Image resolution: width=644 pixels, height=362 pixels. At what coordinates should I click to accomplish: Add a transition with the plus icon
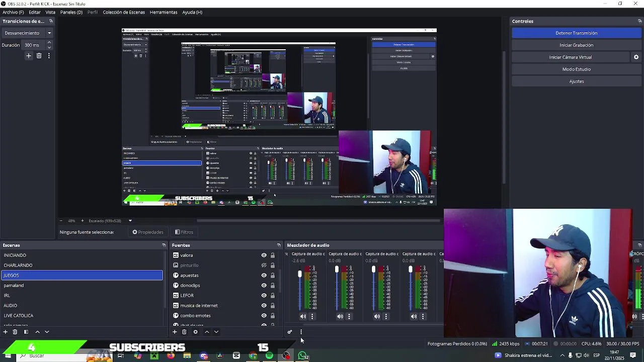coord(29,56)
